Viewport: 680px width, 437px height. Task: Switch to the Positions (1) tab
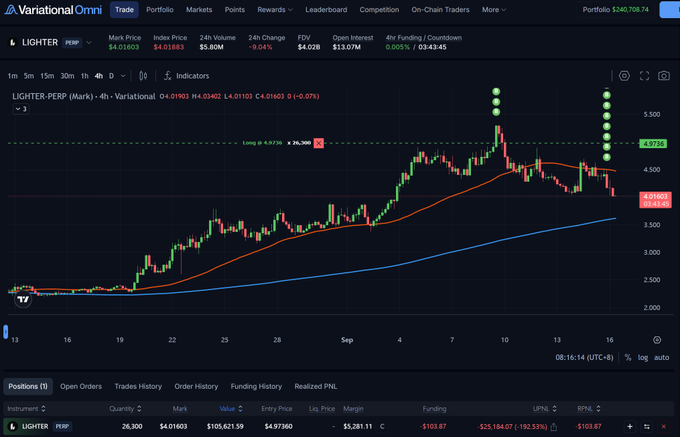coord(28,386)
